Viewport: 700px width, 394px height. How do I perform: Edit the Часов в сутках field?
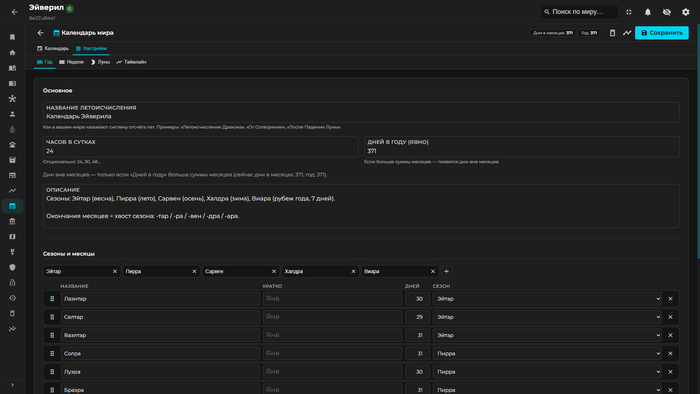(200, 147)
